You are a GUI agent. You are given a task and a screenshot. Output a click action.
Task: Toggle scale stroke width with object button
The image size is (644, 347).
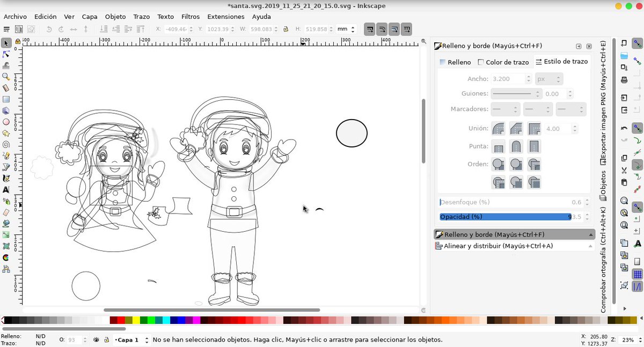(369, 29)
